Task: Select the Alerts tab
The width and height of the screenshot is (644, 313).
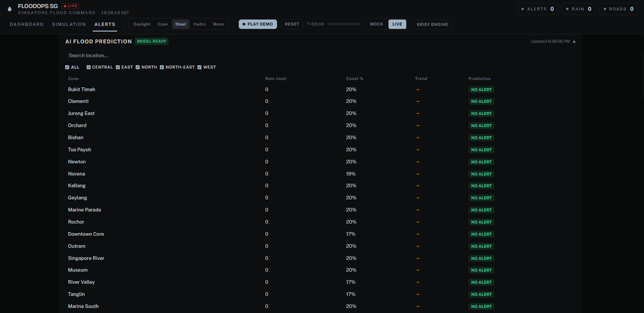Action: [105, 24]
